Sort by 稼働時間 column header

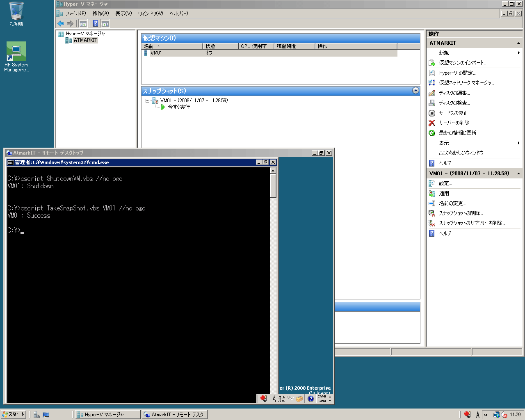[294, 46]
